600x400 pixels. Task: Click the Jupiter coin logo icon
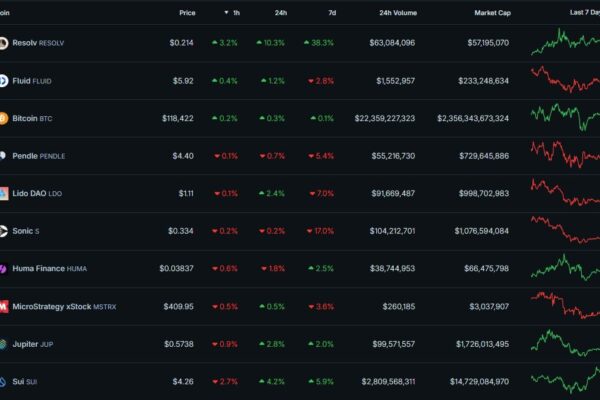pos(3,344)
